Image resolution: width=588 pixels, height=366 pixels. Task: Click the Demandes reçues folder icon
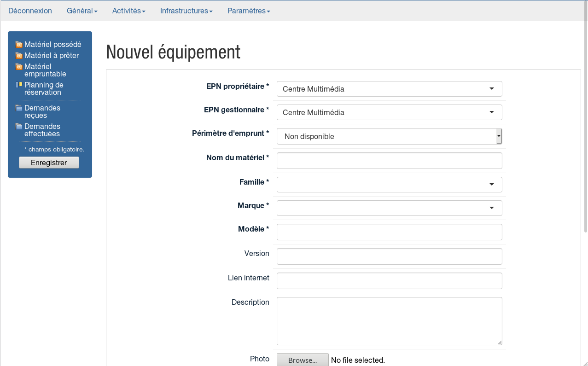click(19, 108)
